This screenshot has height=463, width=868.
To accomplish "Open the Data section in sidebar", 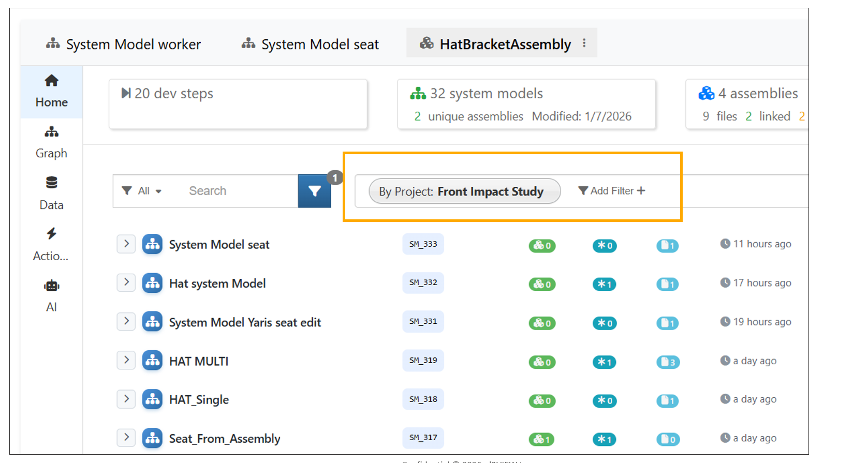I will [51, 193].
